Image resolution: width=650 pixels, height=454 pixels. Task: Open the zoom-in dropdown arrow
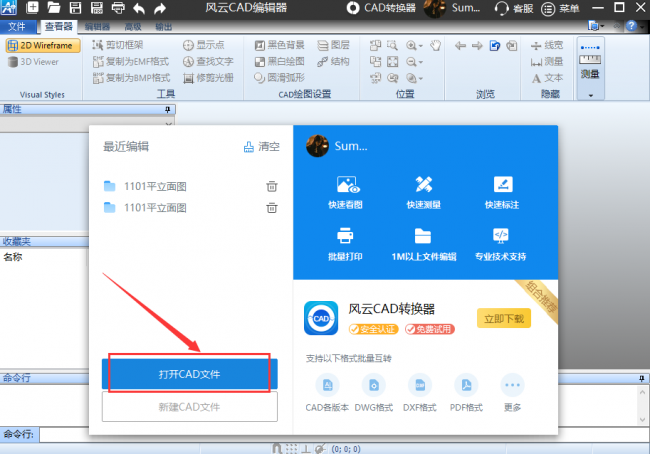(421, 46)
